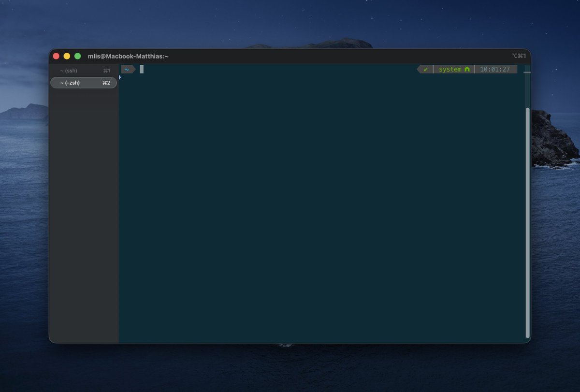580x392 pixels.
Task: Click the terminal cursor block
Action: pos(142,69)
